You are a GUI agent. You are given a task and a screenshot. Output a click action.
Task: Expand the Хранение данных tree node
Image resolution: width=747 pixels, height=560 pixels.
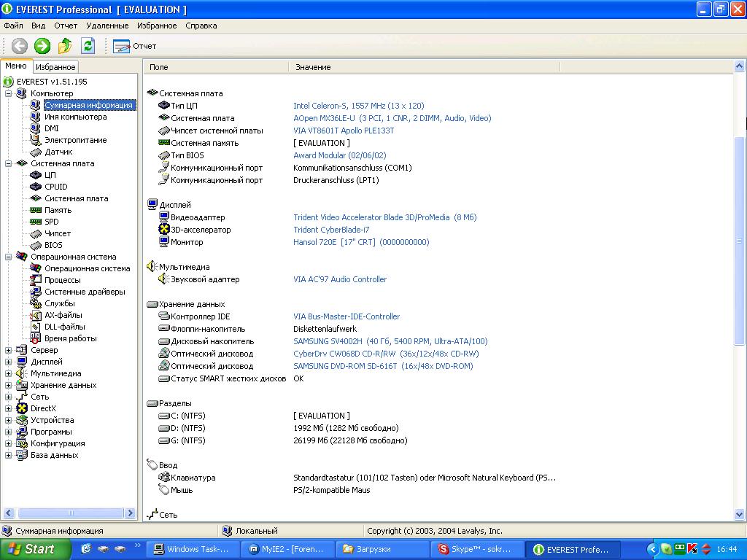[x=8, y=385]
